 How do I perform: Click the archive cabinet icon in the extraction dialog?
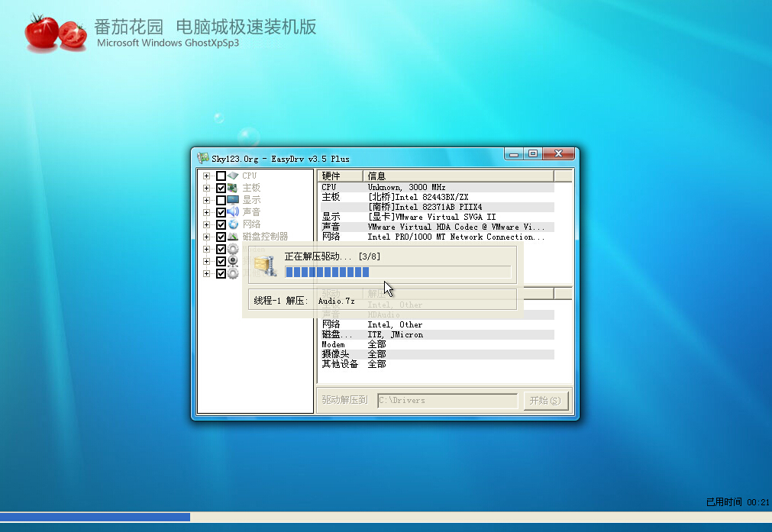pos(266,266)
